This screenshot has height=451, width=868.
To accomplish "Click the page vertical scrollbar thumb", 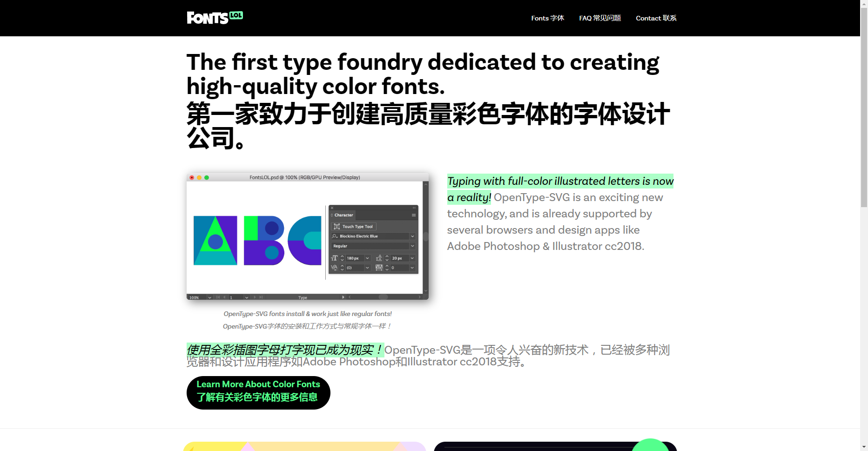I will 864,107.
